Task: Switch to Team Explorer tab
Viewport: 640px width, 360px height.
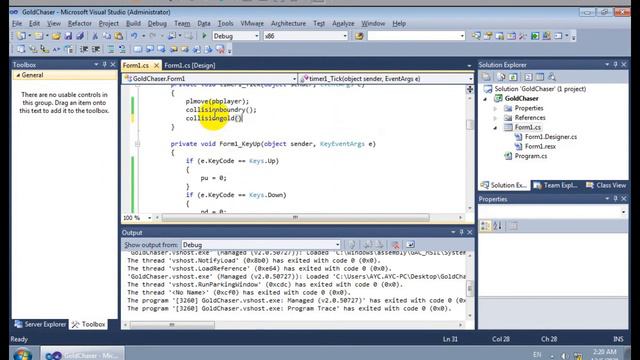Action: (x=556, y=185)
